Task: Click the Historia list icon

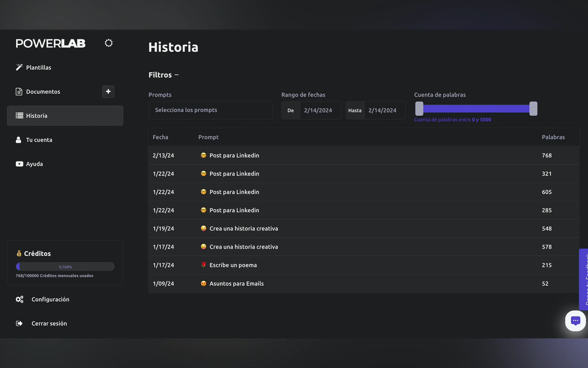Action: (x=19, y=116)
